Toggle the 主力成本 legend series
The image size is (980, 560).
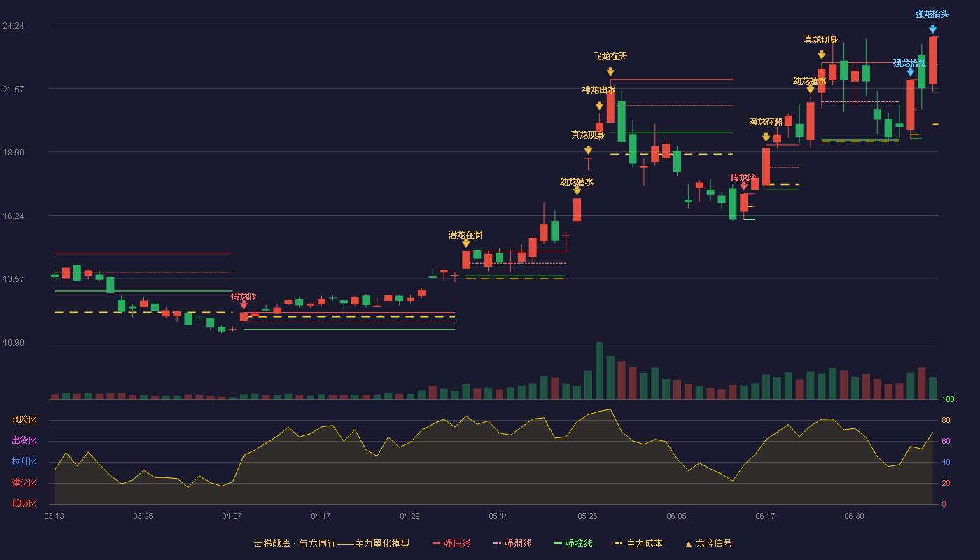(x=638, y=543)
